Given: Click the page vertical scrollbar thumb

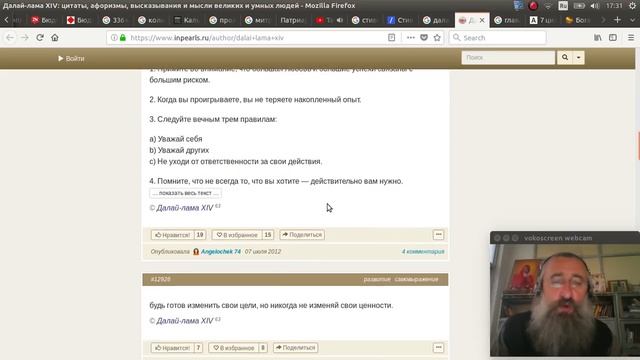Looking at the screenshot, I should (638, 146).
